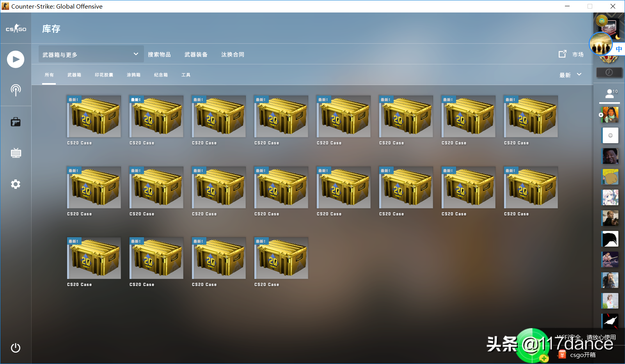Image resolution: width=625 pixels, height=364 pixels.
Task: Switch to the 纪念箱 tab
Action: (161, 75)
